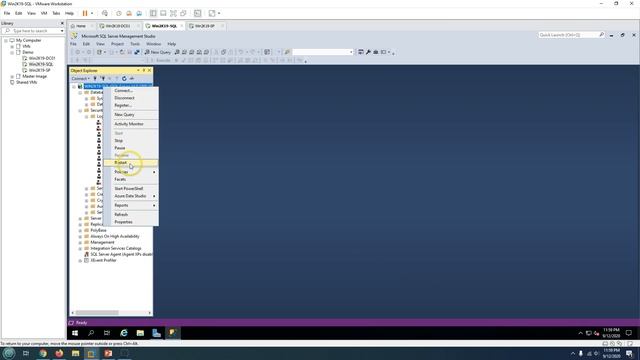Select Pause in the context menu
This screenshot has height=360, width=640.
131,148
